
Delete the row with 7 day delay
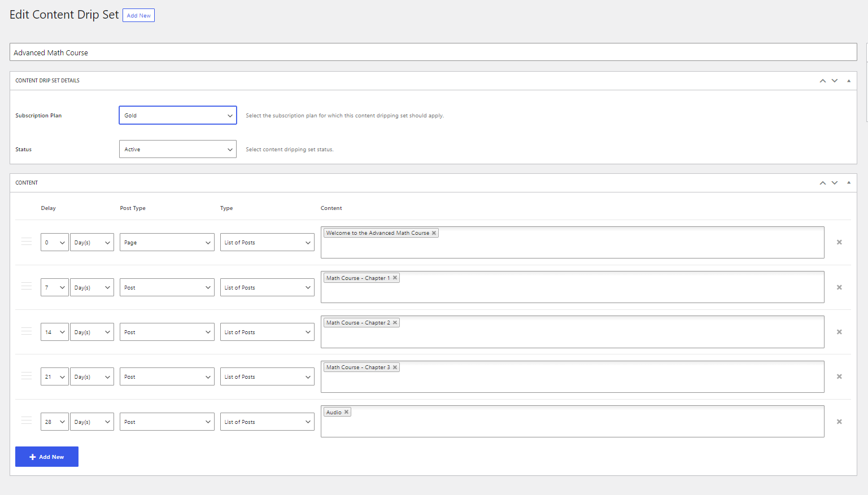pos(839,287)
